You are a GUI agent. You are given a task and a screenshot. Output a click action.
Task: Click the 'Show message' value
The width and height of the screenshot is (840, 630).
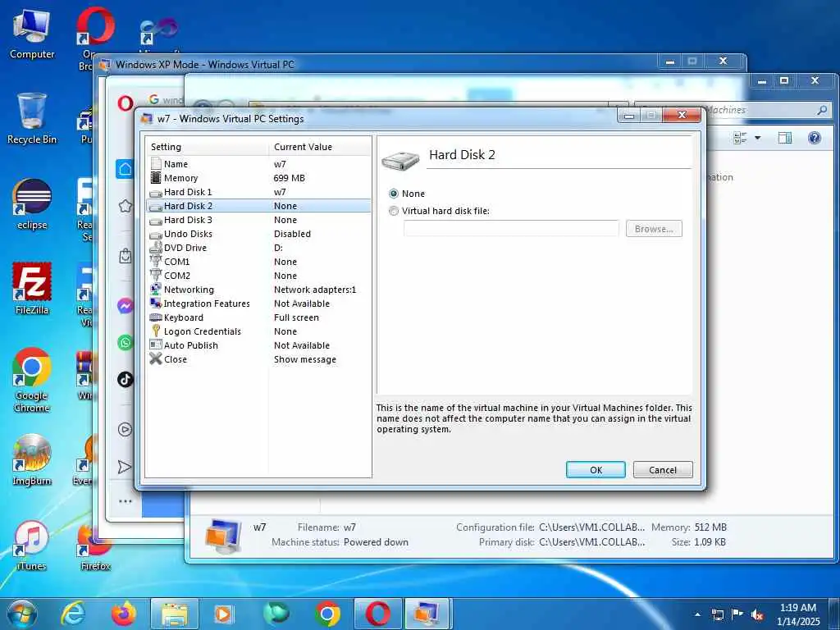(305, 359)
